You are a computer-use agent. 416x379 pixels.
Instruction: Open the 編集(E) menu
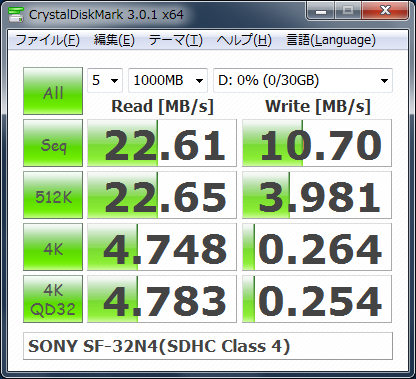click(114, 40)
